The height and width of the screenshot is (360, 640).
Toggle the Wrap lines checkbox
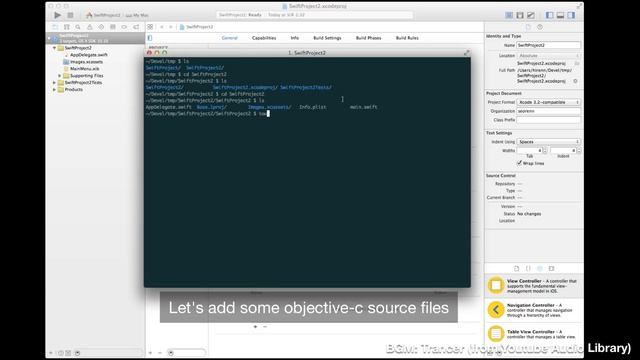[520, 163]
